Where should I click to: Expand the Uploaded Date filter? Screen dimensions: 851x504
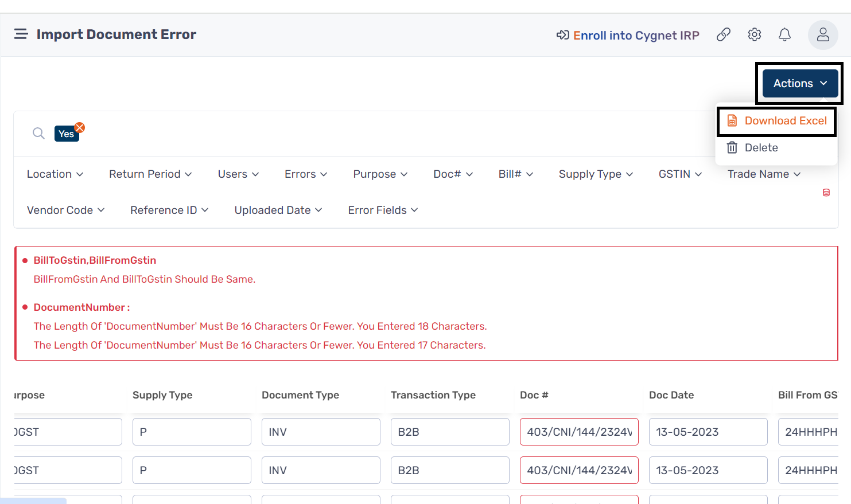[x=278, y=210]
